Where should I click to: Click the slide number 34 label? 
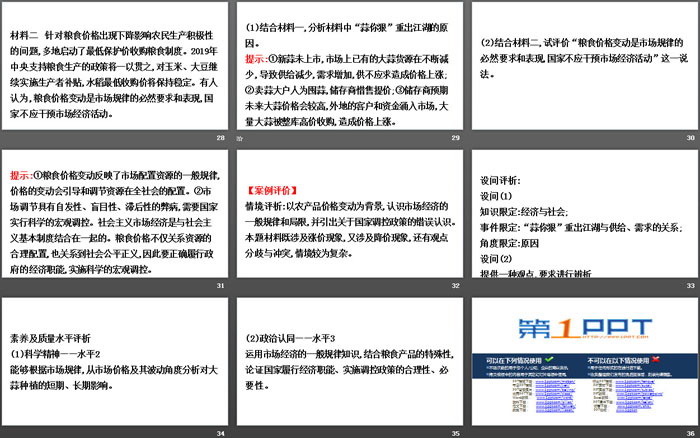tap(220, 433)
